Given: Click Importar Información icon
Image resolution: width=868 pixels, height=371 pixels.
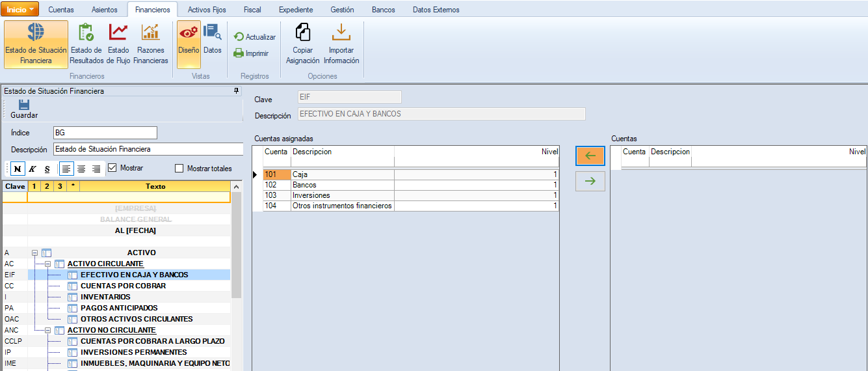Looking at the screenshot, I should [341, 44].
